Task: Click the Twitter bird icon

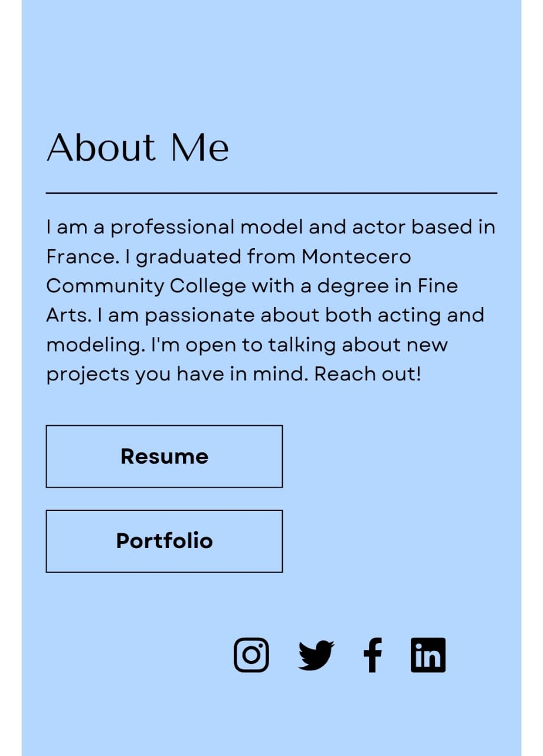Action: [x=316, y=656]
